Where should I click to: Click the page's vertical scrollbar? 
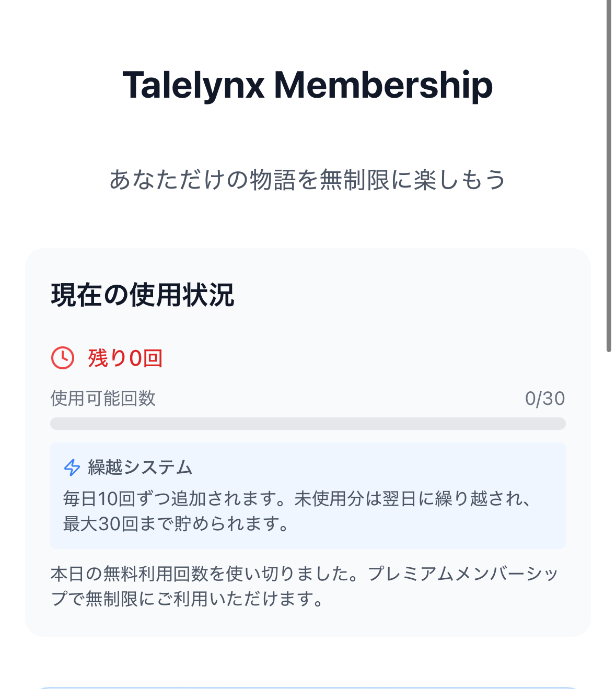point(609,178)
